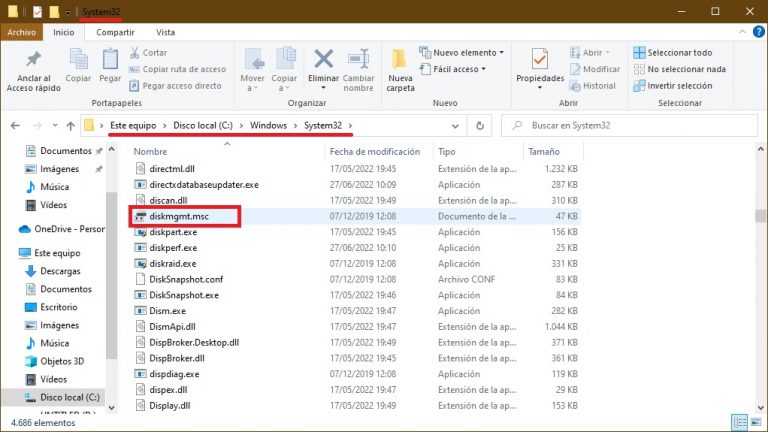Select the DispBroker.Desktop.dll file
Viewport: 768px width, 432px height.
[194, 342]
